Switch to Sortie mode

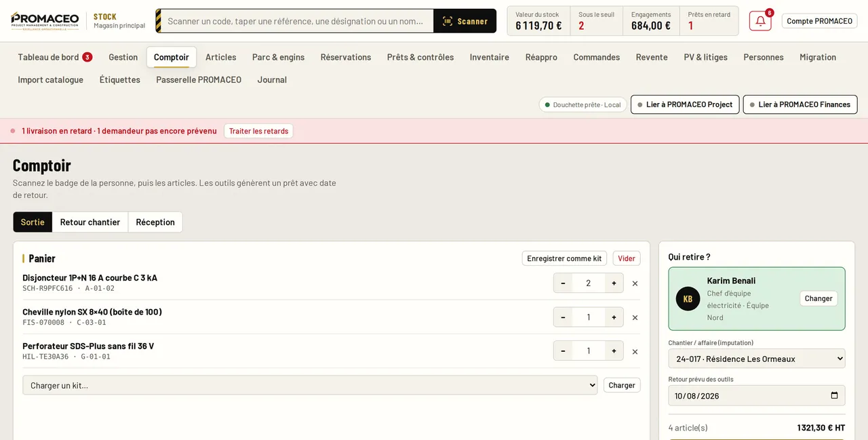pos(33,222)
